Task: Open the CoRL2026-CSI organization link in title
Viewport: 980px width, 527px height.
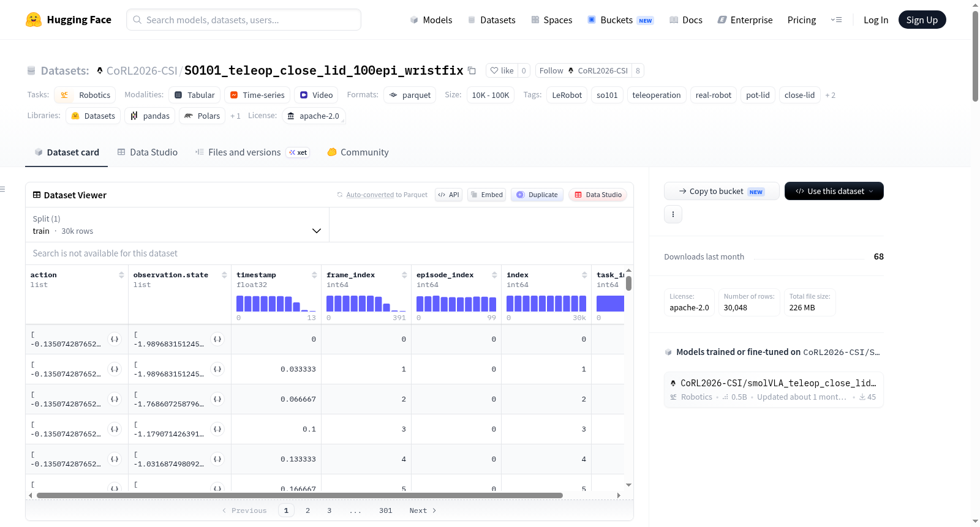Action: (x=141, y=71)
